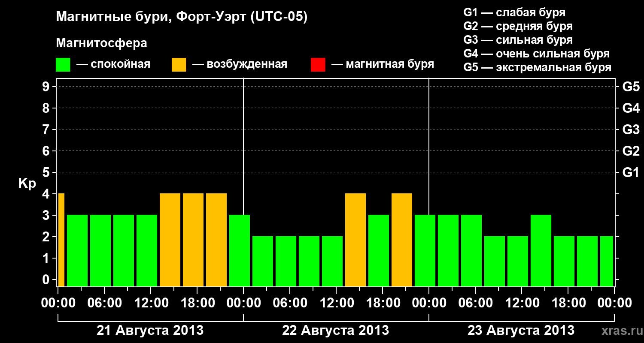Screen dimensions: 644x343
Task: Click the red 'магнитная буря' legend swatch
Action: pos(318,65)
